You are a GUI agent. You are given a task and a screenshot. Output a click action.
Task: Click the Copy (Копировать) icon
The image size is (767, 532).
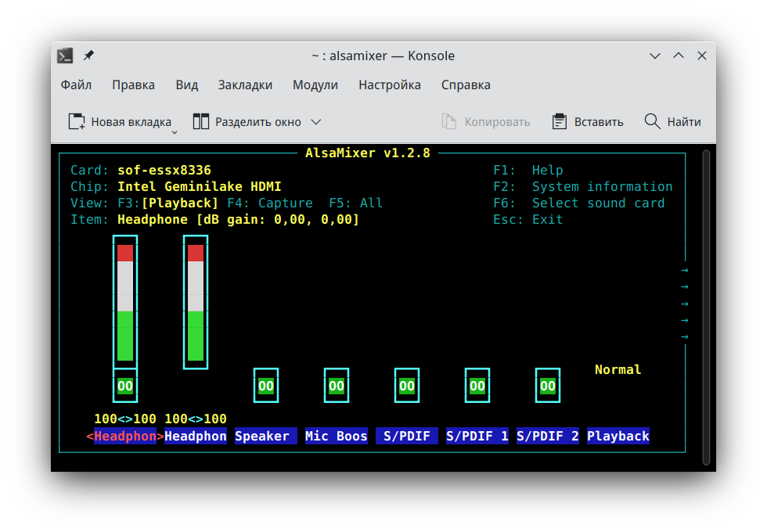point(448,121)
